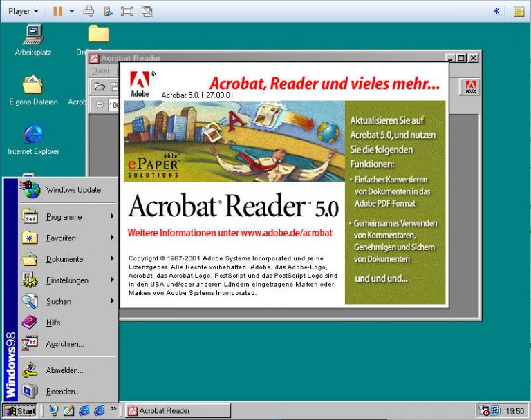531x420 pixels.
Task: Click the Acrobat Reader taskbar button
Action: click(178, 411)
